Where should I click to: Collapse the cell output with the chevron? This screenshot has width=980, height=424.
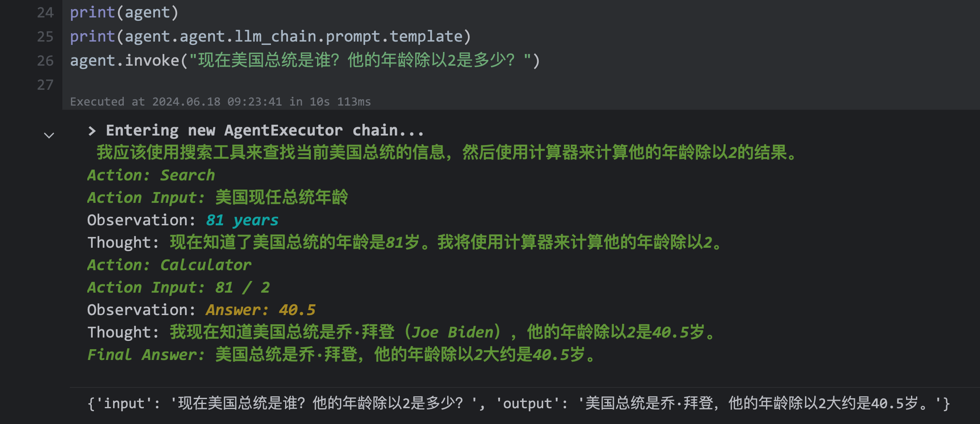pos(49,136)
